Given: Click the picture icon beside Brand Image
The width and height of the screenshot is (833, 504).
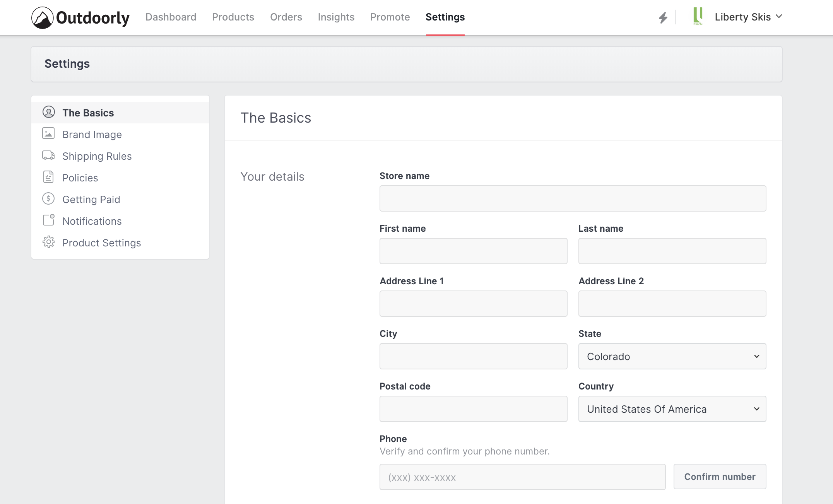Looking at the screenshot, I should point(48,133).
